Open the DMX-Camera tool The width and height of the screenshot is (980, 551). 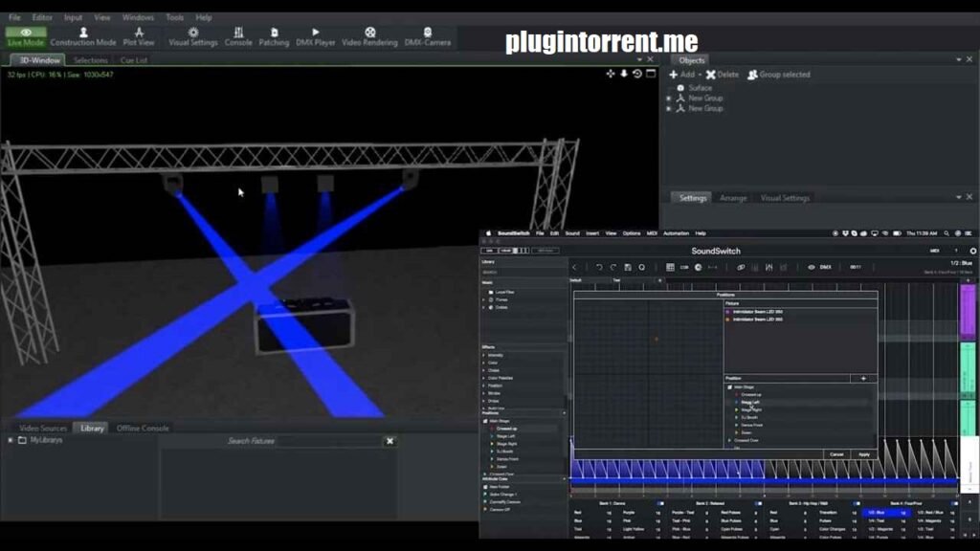coord(428,37)
